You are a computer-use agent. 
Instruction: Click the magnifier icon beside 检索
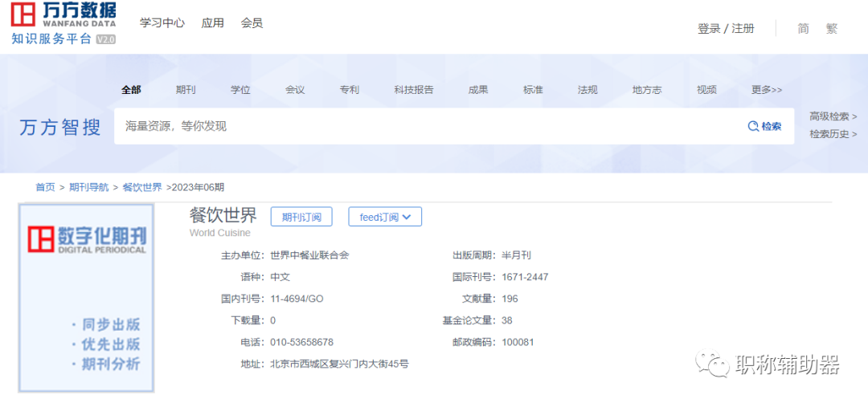(x=753, y=126)
